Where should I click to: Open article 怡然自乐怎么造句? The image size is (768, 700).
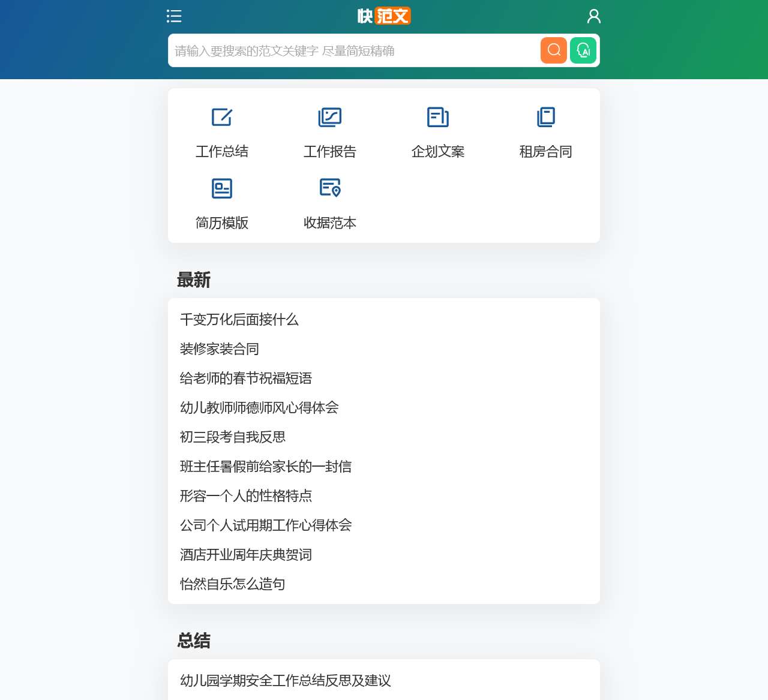(x=233, y=584)
